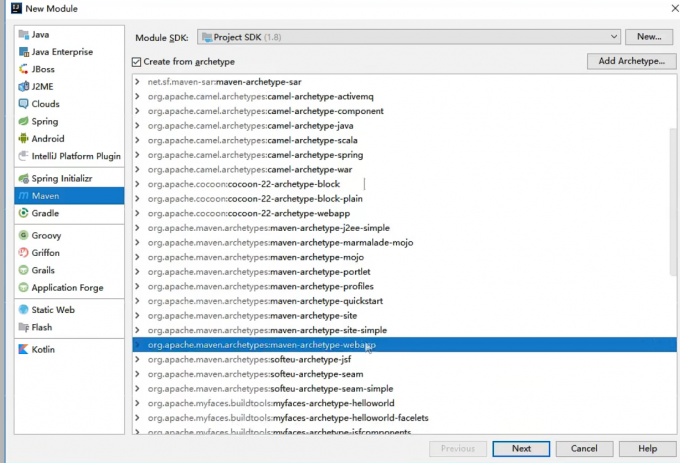Select camel-archetype-component row

[x=404, y=111]
